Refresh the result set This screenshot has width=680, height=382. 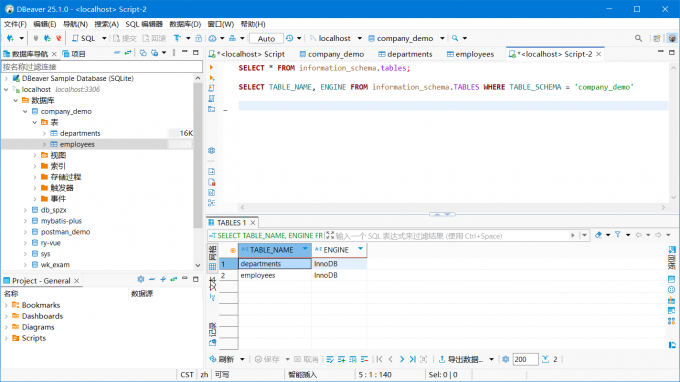click(222, 359)
